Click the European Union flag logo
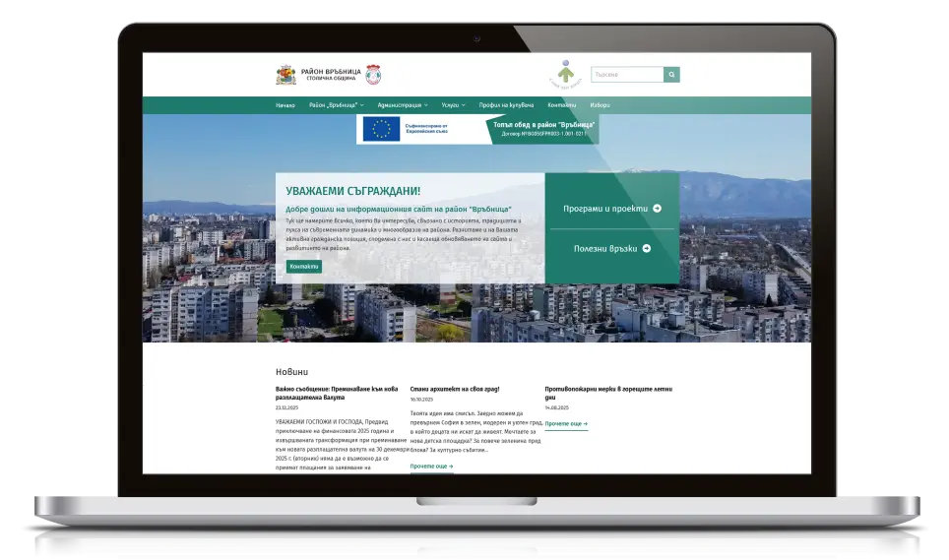 (381, 129)
